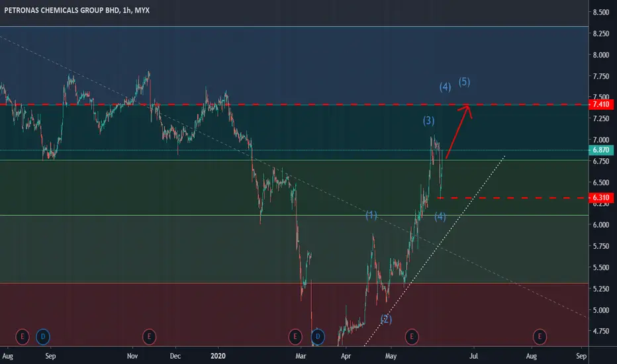
Task: Click the Aug label following Jul
Action: click(532, 356)
